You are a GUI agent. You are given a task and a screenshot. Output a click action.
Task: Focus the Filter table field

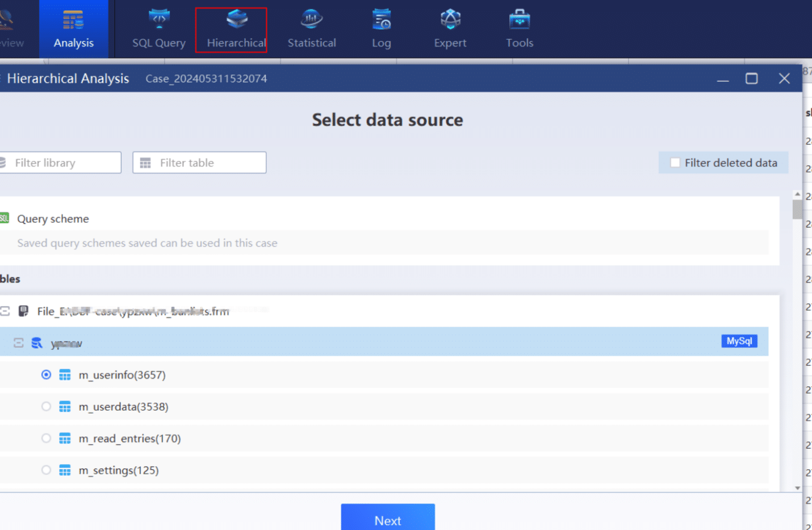199,162
